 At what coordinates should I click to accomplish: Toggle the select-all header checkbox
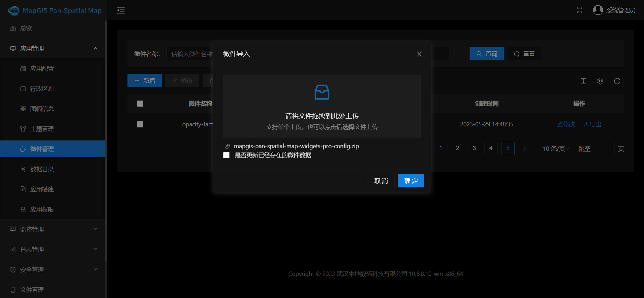coord(140,104)
